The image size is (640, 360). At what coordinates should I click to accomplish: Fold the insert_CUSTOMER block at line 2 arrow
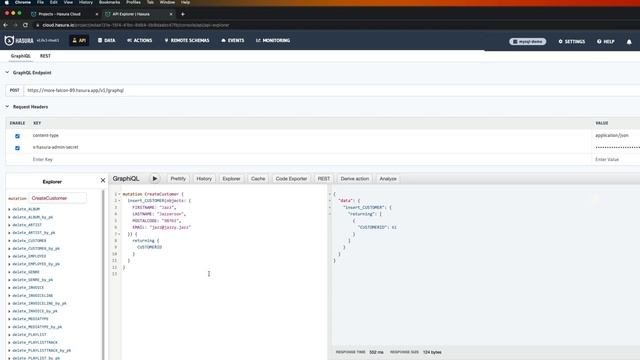point(119,200)
